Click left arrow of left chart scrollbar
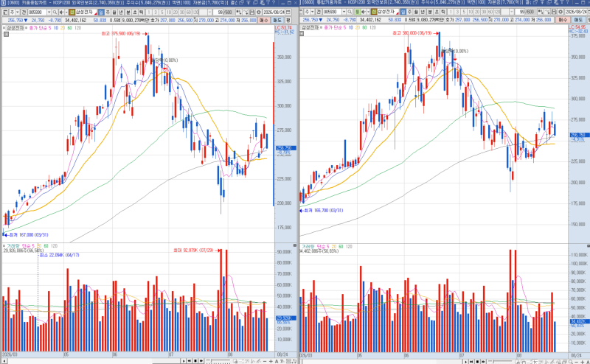 click(x=4, y=361)
